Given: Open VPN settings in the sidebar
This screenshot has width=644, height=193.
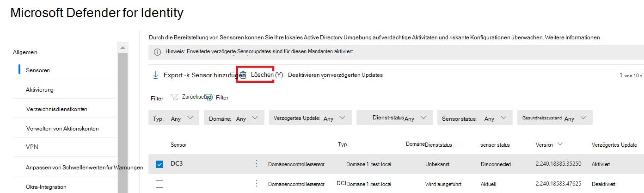Looking at the screenshot, I should [x=32, y=147].
